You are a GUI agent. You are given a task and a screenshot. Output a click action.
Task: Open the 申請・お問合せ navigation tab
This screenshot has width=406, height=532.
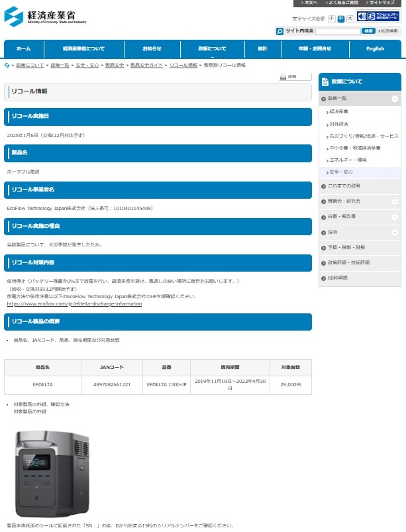coord(315,49)
